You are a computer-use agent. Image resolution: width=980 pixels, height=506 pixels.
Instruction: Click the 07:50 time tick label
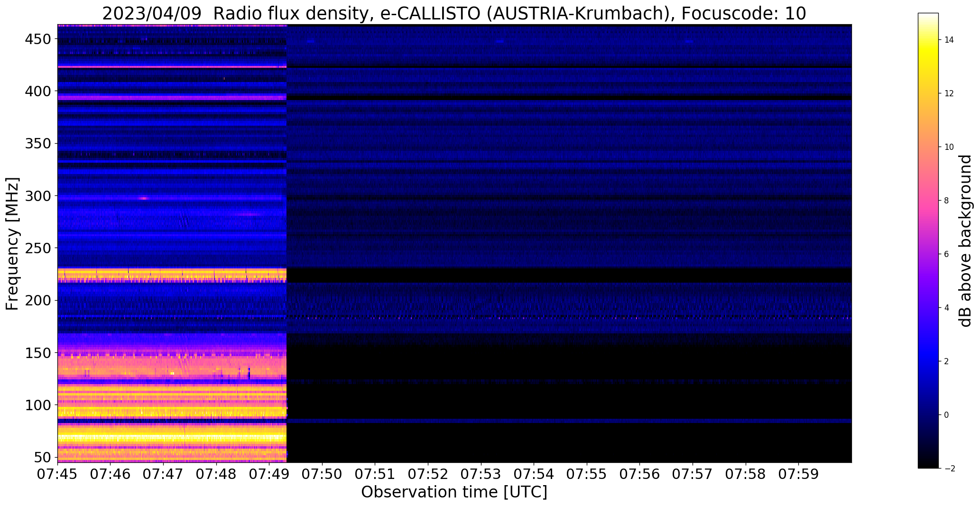[323, 474]
